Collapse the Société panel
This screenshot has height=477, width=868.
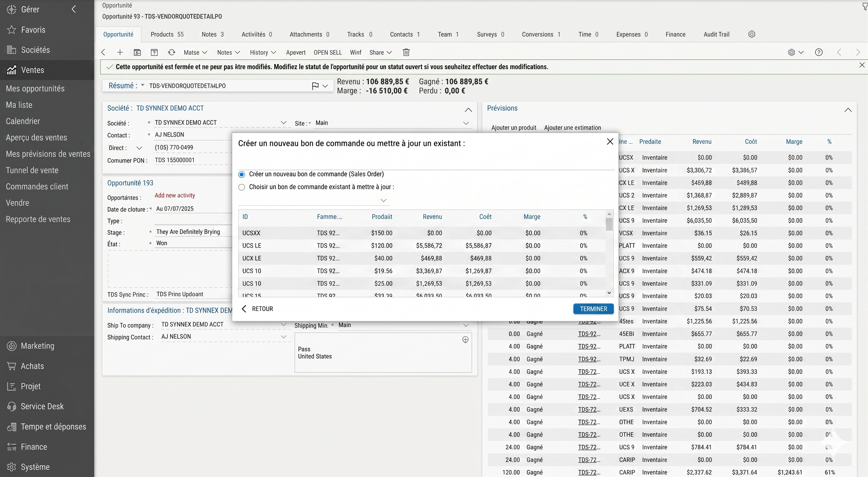(x=468, y=110)
